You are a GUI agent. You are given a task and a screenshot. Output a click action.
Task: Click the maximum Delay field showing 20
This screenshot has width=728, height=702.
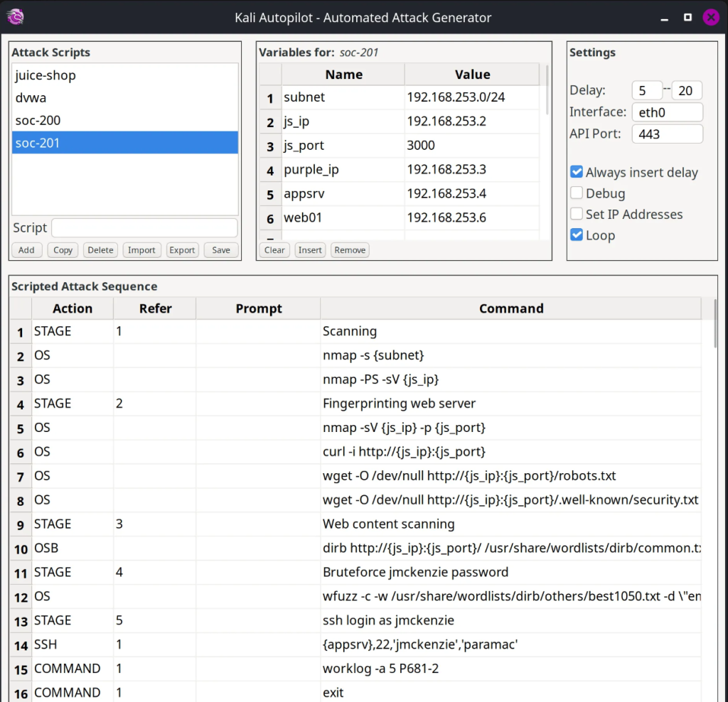687,90
